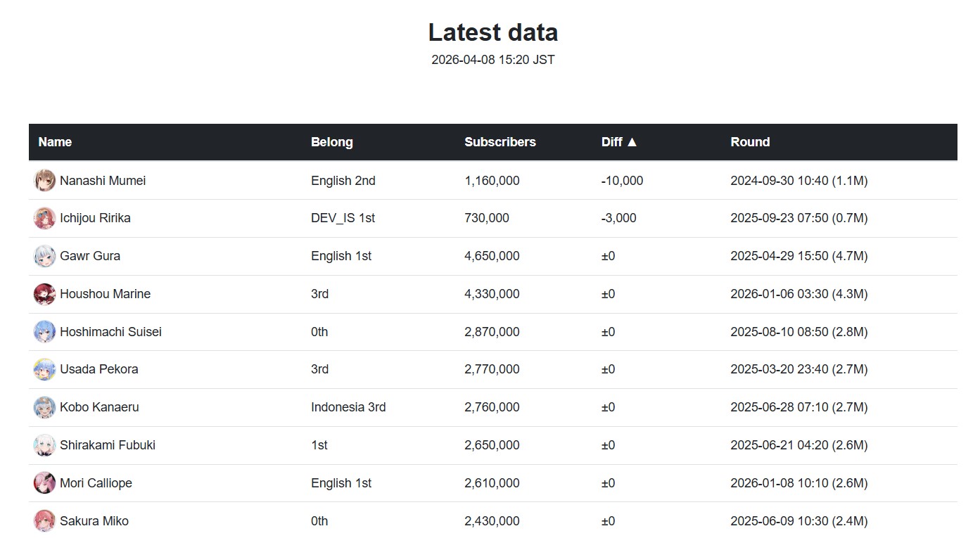Click Ichijou Ririka's avatar icon
Viewport: 980px width, 538px height.
(x=44, y=218)
